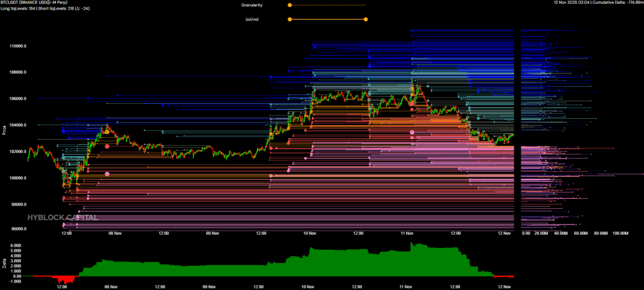Click the Granularity slider handle

pos(289,5)
